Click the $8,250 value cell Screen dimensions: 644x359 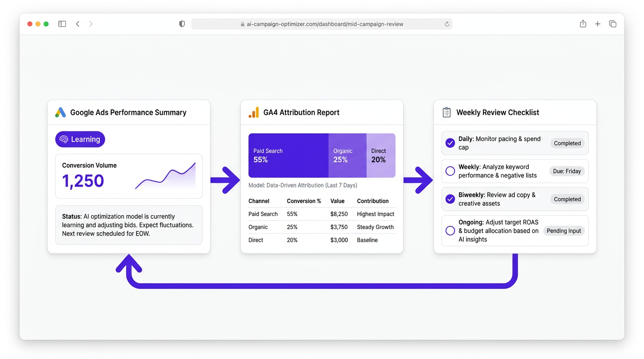339,214
